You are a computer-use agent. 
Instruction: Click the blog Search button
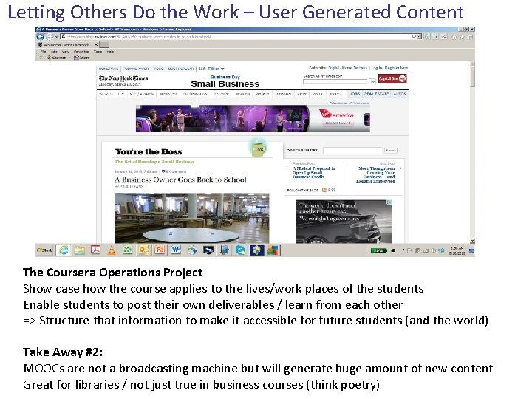pos(391,150)
